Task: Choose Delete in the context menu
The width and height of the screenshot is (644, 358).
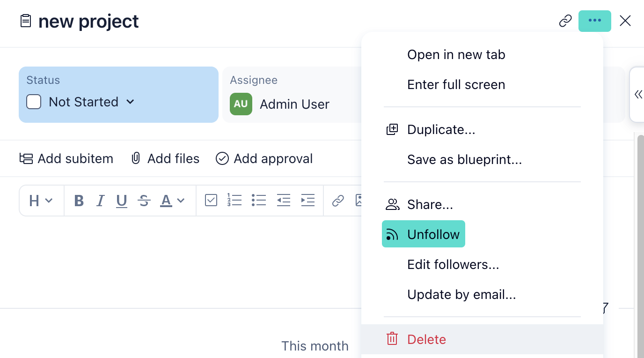Action: (426, 339)
